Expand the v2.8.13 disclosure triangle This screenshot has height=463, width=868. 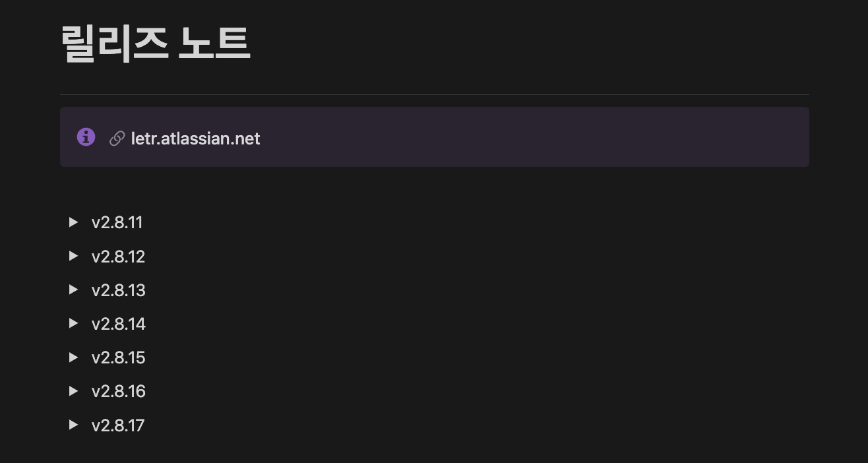(73, 290)
